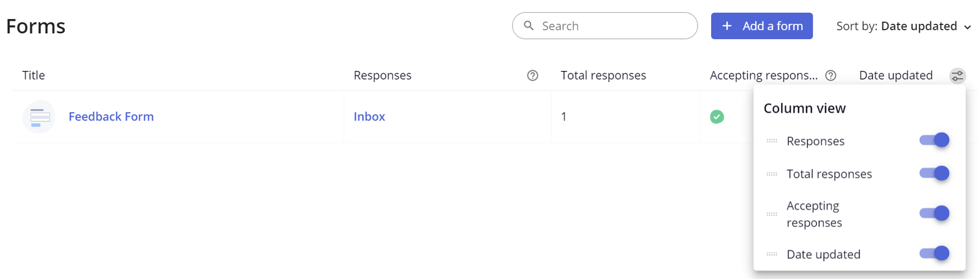Image resolution: width=980 pixels, height=279 pixels.
Task: Open the Feedback Form link
Action: coord(111,116)
